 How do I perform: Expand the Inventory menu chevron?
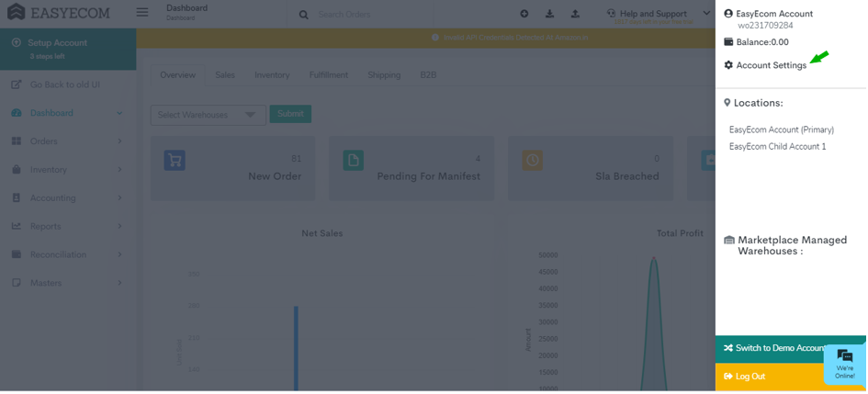coord(119,169)
